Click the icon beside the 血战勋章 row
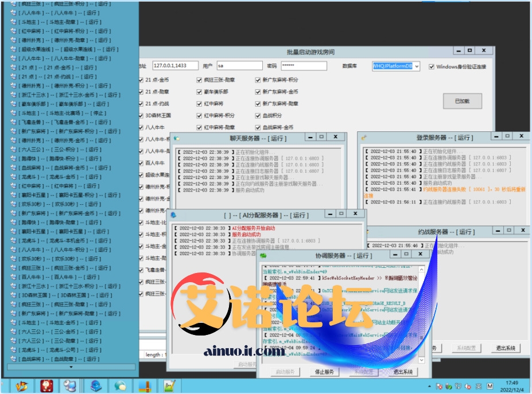The image size is (532, 394). click(x=13, y=359)
